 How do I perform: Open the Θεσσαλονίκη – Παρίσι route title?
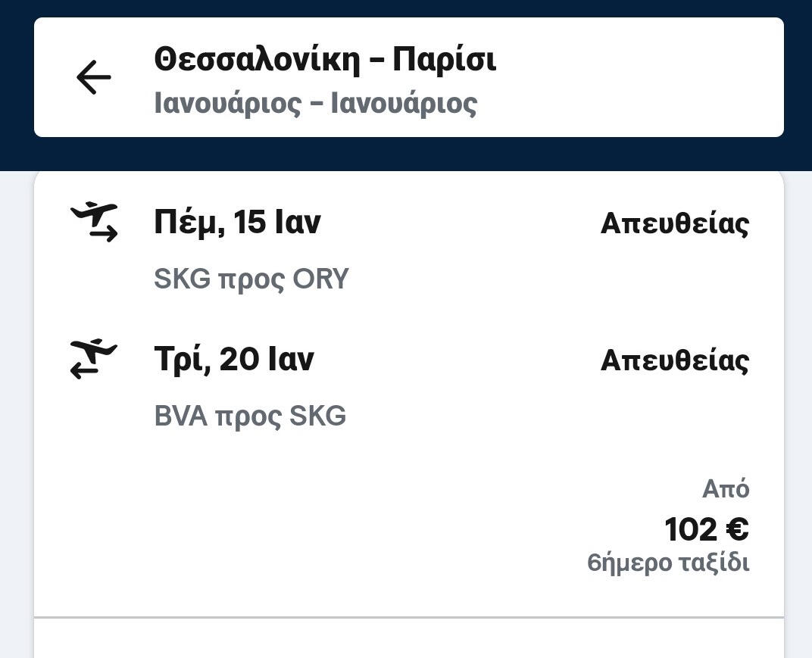tap(325, 59)
